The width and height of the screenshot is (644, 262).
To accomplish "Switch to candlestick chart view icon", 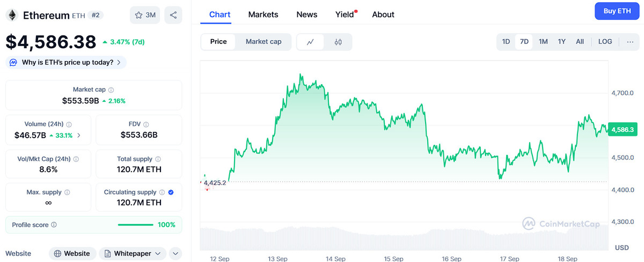I will (x=338, y=42).
